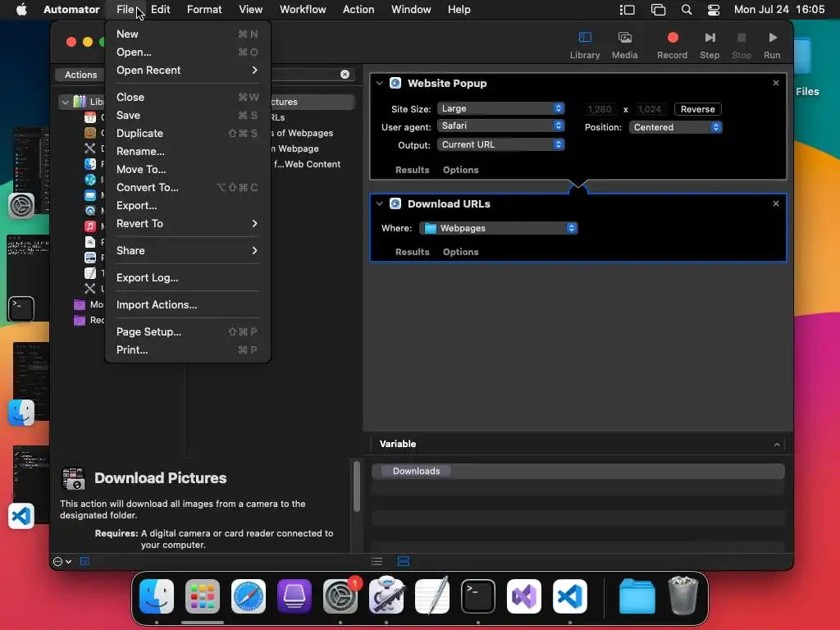Switch to the log list view
Image resolution: width=840 pixels, height=630 pixels.
pos(377,561)
